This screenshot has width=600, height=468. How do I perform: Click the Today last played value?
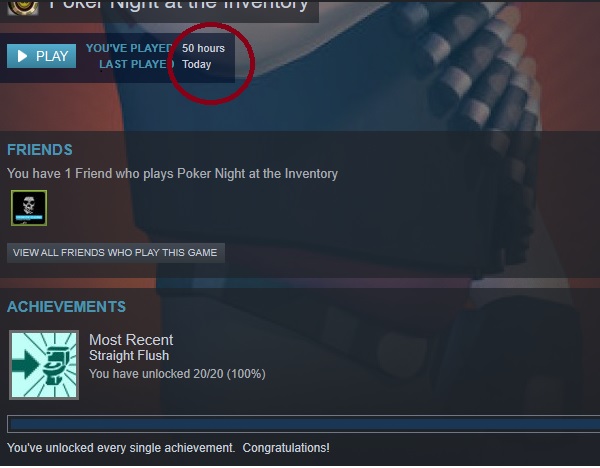196,64
